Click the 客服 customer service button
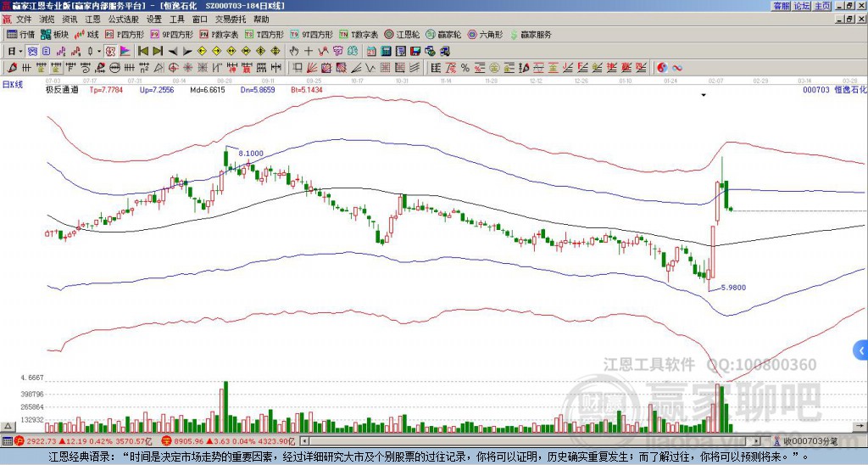This screenshot has height=465, width=868. (782, 6)
